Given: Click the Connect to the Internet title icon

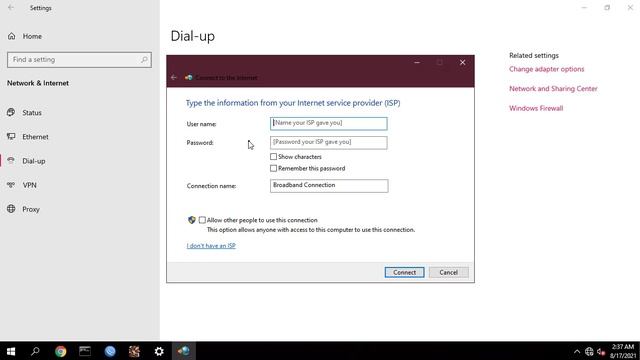Looking at the screenshot, I should point(189,77).
